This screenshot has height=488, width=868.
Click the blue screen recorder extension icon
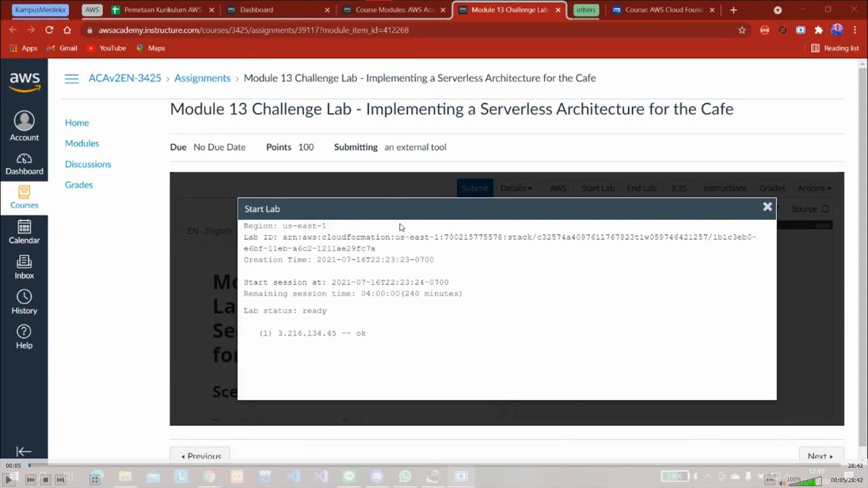(x=801, y=30)
